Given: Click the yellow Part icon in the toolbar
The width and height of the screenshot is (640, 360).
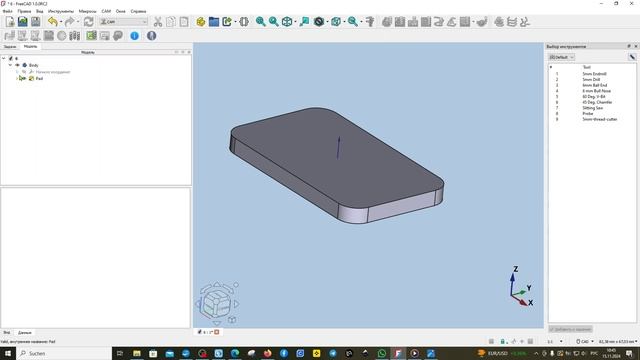Looking at the screenshot, I should pyautogui.click(x=200, y=22).
